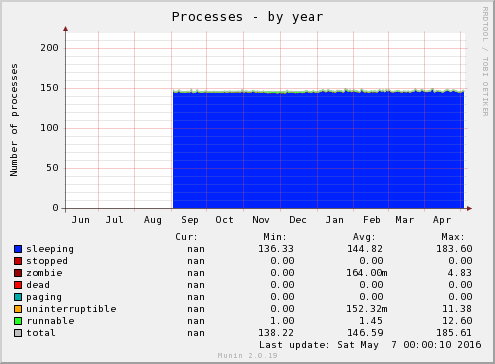This screenshot has height=364, width=495.
Task: Select the 'stopped' legend label
Action: click(47, 261)
